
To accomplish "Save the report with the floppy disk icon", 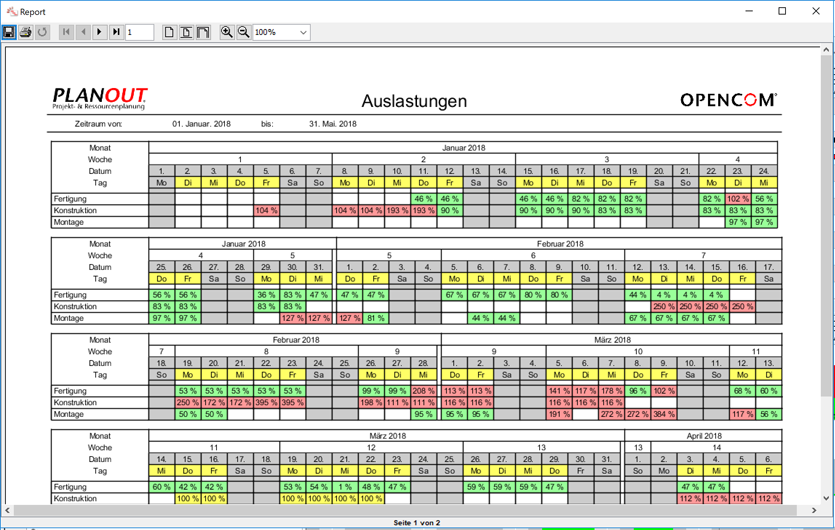I will (9, 32).
